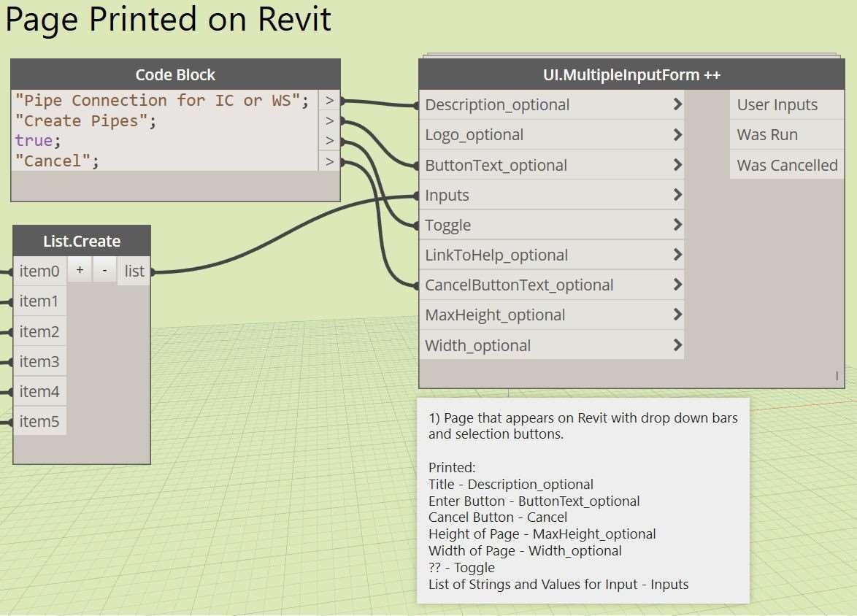Click the true code line

[x=38, y=141]
